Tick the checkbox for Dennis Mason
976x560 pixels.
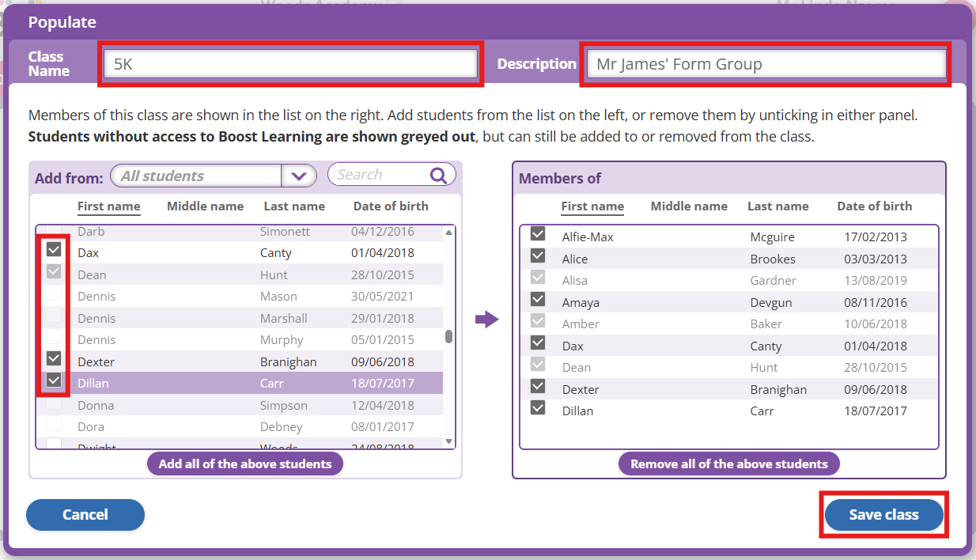[x=54, y=294]
